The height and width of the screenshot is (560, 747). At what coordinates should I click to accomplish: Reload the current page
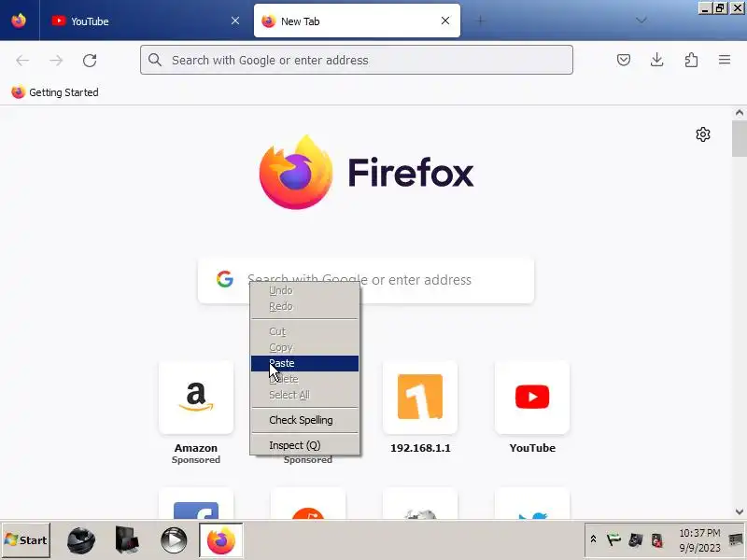tap(90, 60)
